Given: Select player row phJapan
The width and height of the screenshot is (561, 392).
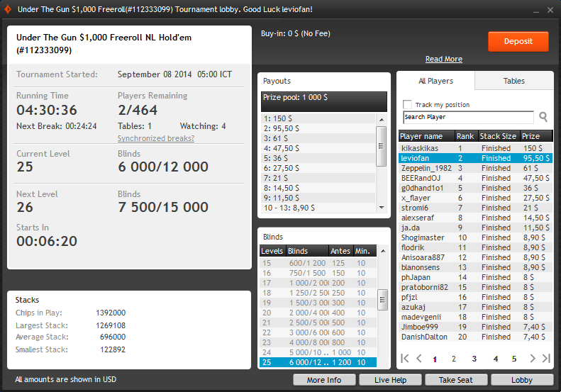Looking at the screenshot, I should click(x=475, y=277).
